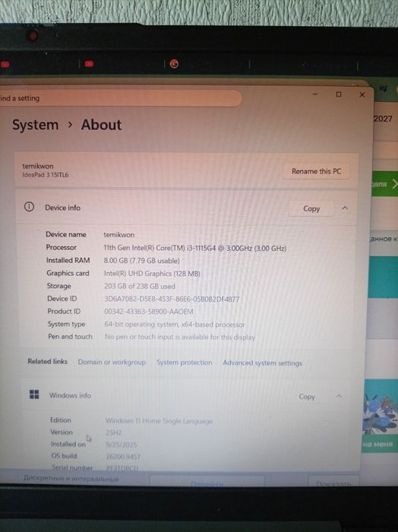Go back to System in breadcrumb
Screen dimensions: 398x532
point(35,125)
